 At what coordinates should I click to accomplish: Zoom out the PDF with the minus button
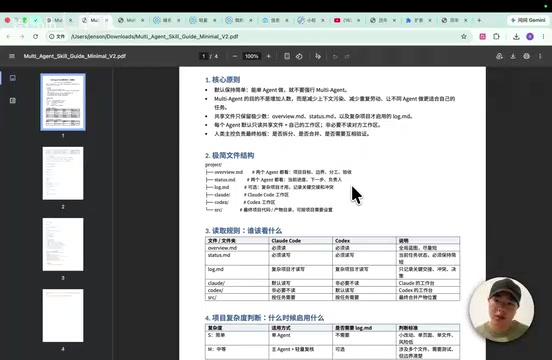point(235,56)
